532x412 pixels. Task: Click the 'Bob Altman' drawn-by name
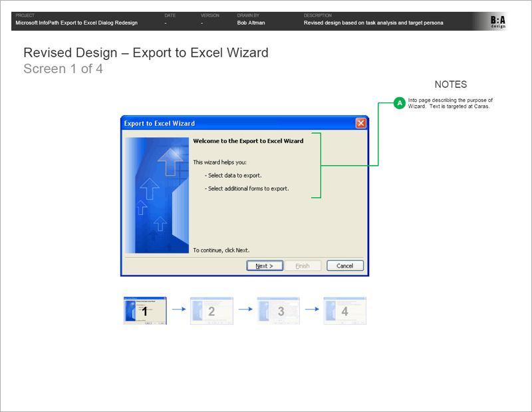coord(251,23)
